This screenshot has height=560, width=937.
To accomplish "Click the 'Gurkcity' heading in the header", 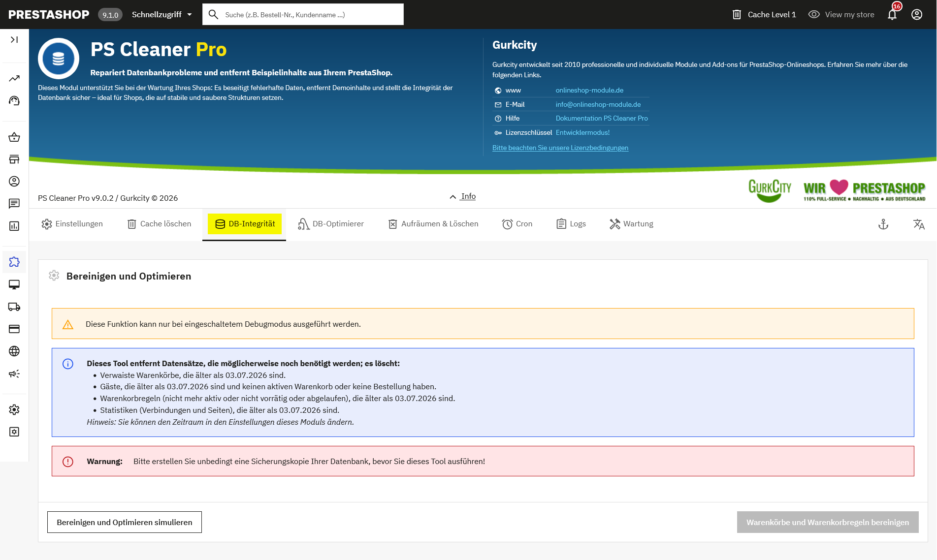I will pos(515,45).
